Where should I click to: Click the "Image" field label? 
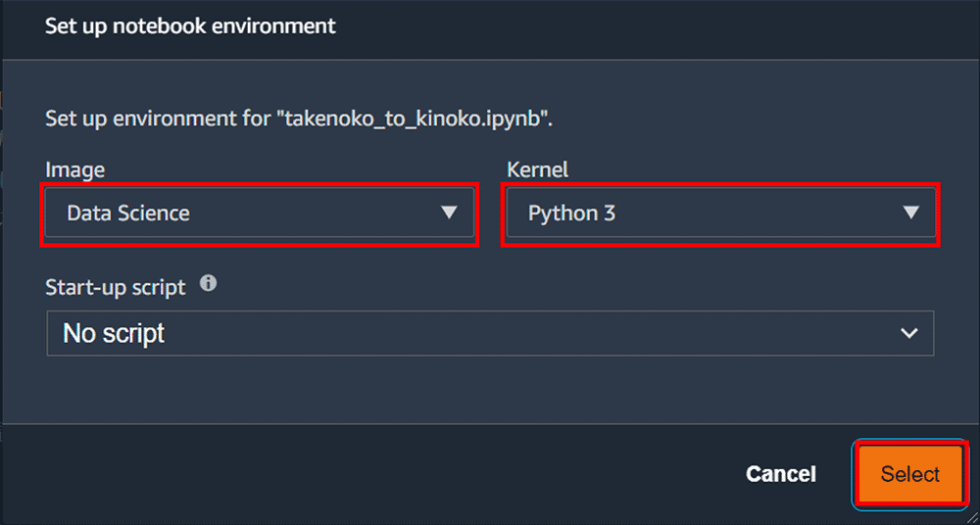(74, 169)
